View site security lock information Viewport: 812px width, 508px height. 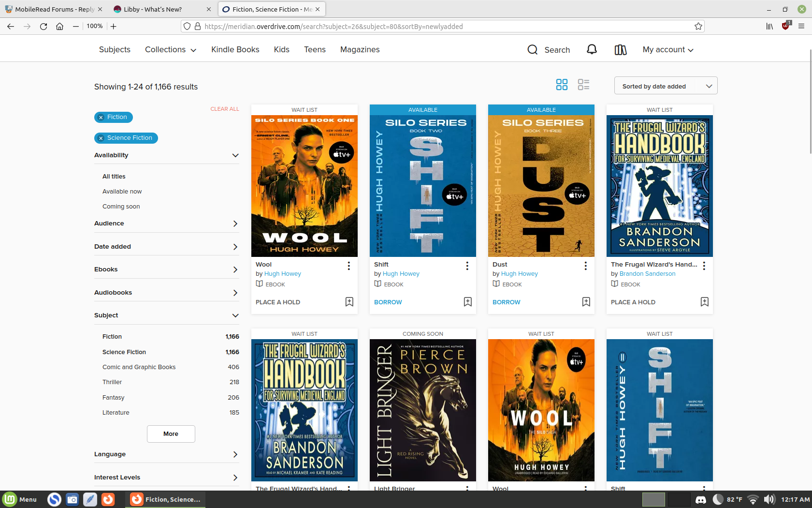[198, 27]
